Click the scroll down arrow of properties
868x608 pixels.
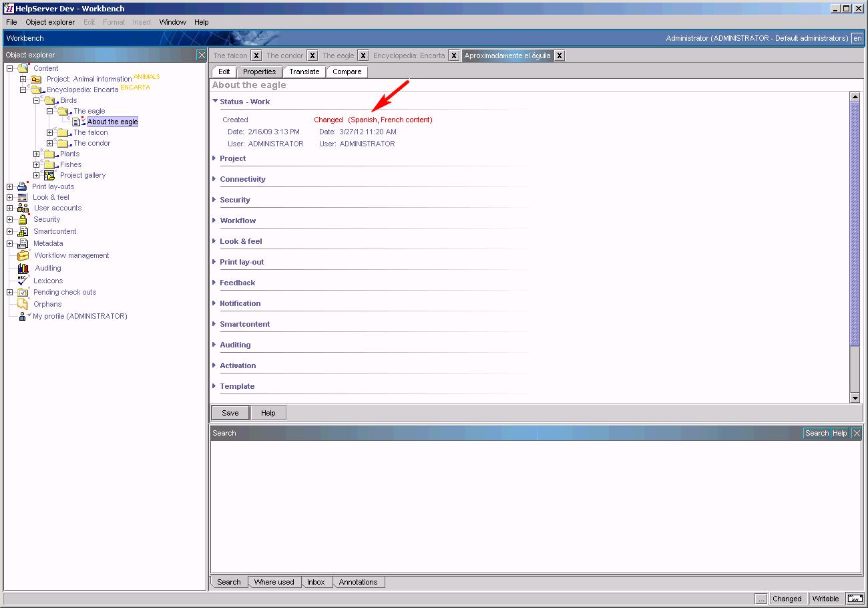[855, 398]
